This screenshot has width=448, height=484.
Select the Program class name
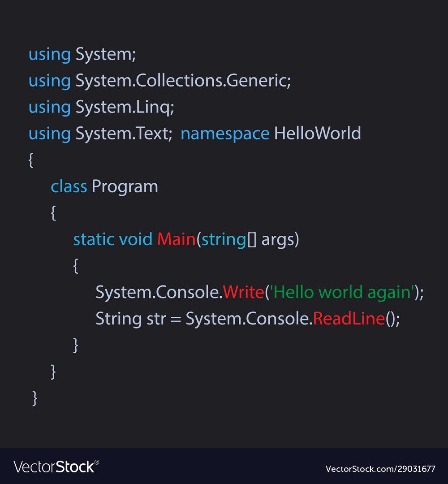coord(125,187)
